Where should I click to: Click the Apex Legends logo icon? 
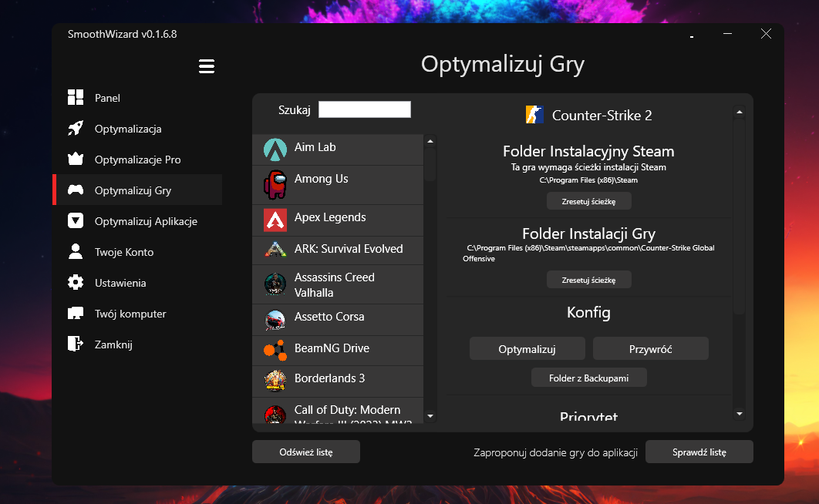(x=275, y=220)
